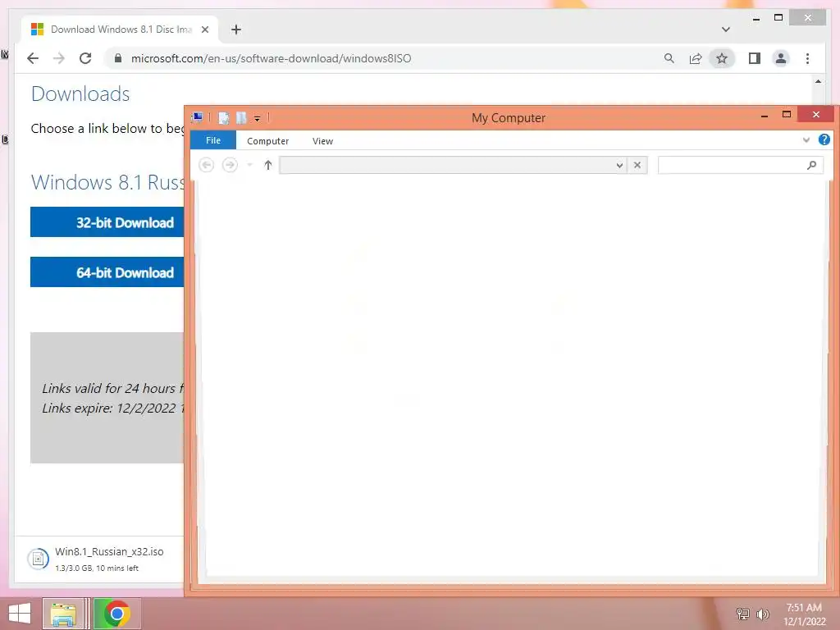Open recent locations dropdown arrow in Explorer
Screen dimensions: 840x630
pos(249,165)
